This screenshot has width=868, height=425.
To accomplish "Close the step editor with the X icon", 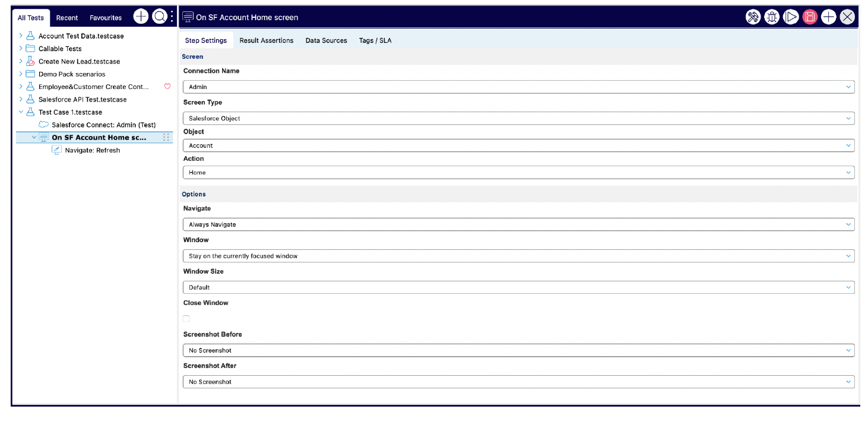I will [x=847, y=17].
